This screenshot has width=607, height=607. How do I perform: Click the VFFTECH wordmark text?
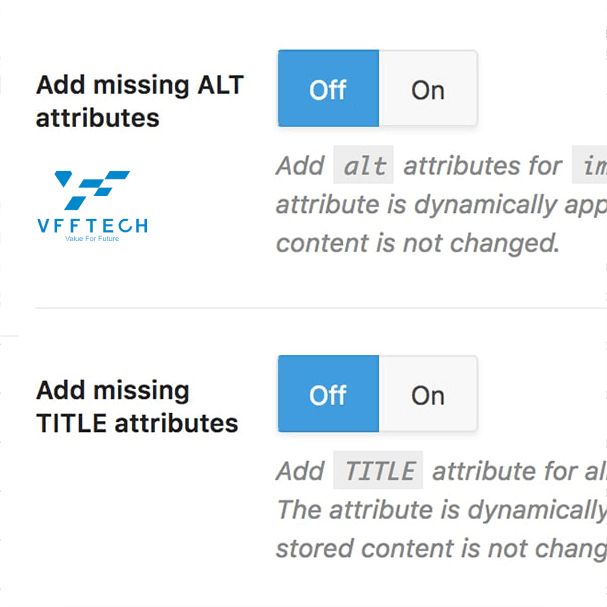tap(93, 225)
